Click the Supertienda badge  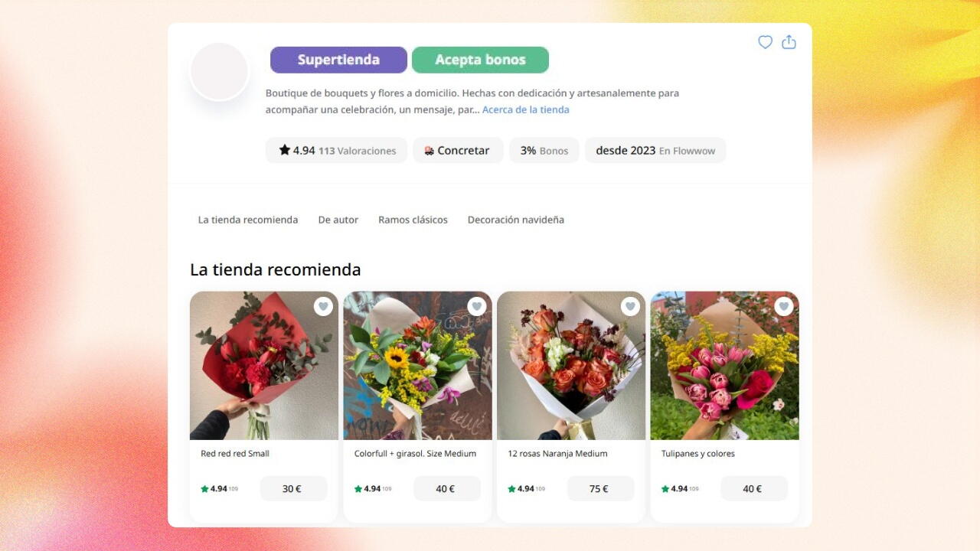pyautogui.click(x=338, y=60)
